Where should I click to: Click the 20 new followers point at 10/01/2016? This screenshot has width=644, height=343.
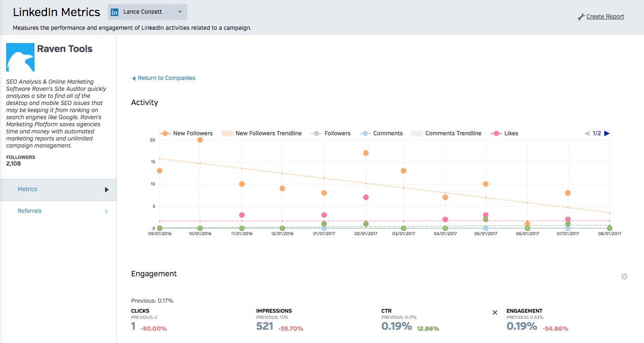pos(200,140)
